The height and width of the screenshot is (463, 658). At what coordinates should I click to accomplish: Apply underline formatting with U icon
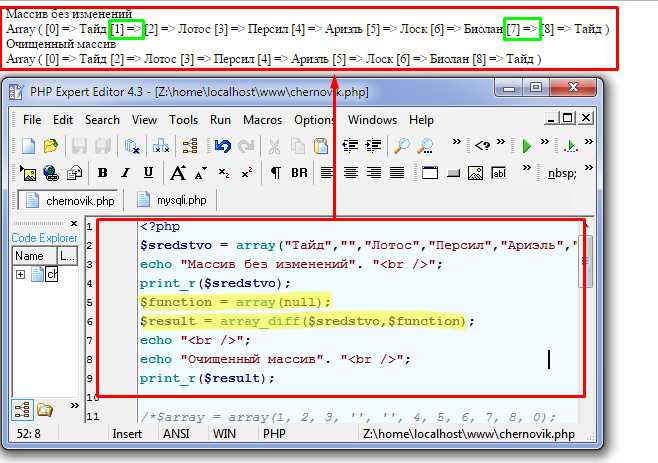tap(148, 173)
